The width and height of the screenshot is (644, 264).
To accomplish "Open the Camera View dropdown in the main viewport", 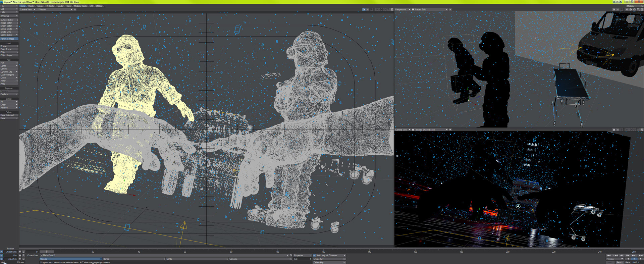I will pyautogui.click(x=28, y=9).
